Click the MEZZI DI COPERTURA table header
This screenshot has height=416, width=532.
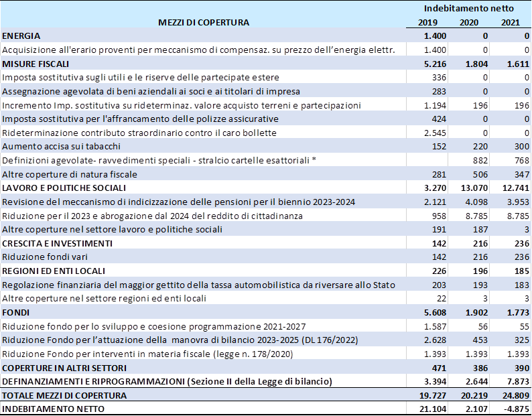pyautogui.click(x=203, y=22)
